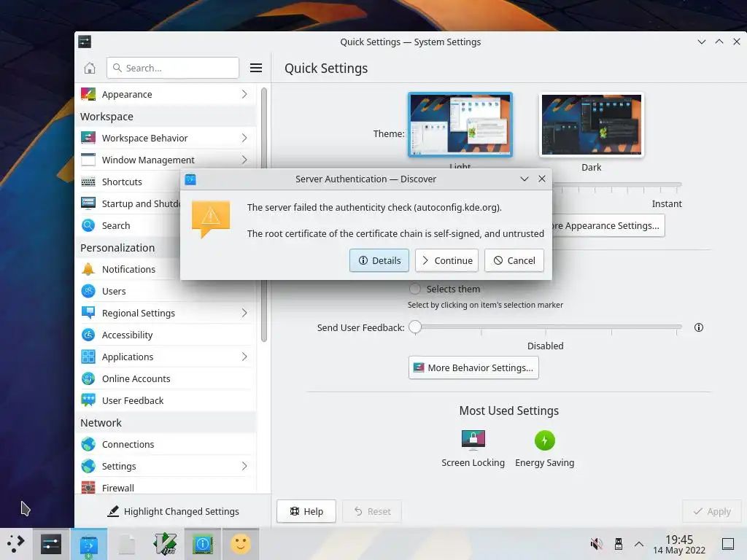
Task: Minimize the Server Authentication dialog
Action: coord(525,179)
